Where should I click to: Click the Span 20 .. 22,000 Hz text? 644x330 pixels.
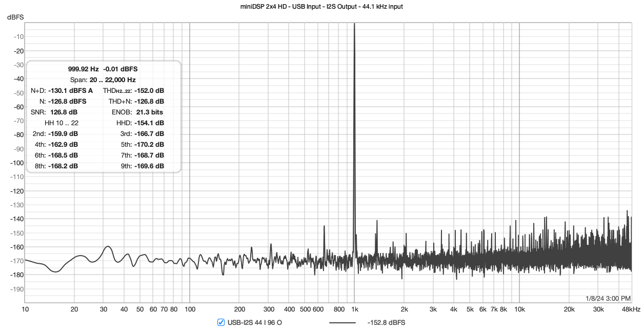pyautogui.click(x=103, y=80)
